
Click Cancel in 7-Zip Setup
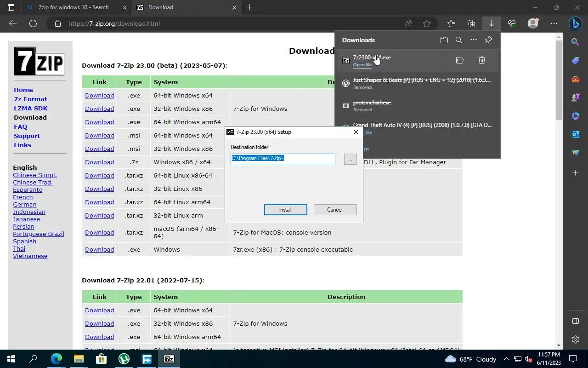(335, 210)
